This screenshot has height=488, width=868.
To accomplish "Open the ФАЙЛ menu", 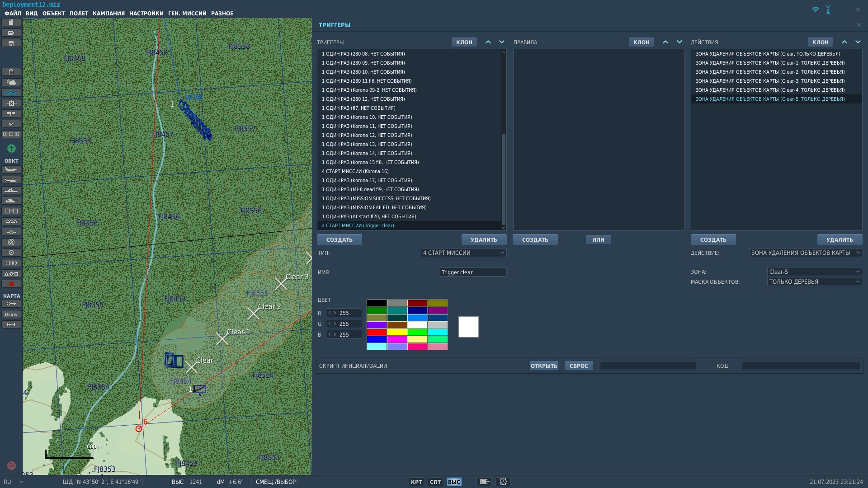I will point(13,14).
